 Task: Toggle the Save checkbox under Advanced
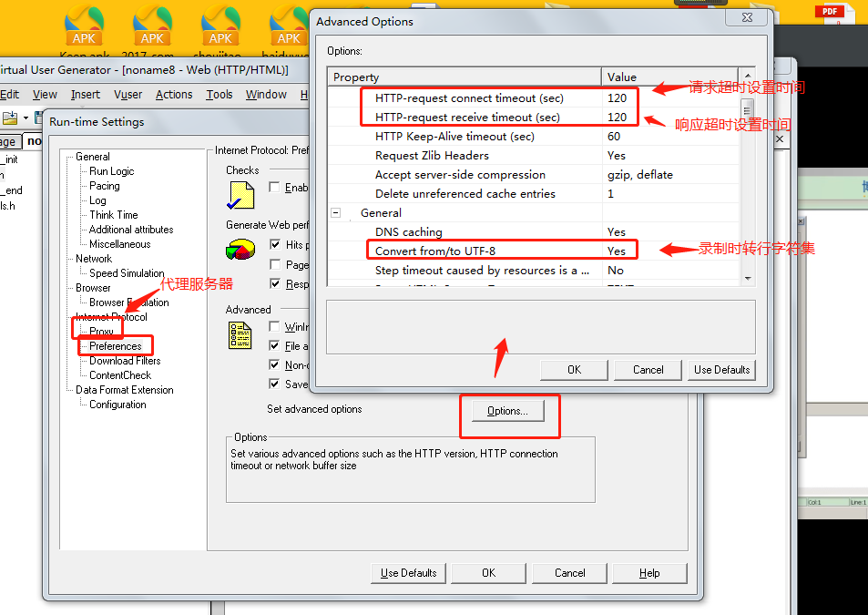pos(274,383)
